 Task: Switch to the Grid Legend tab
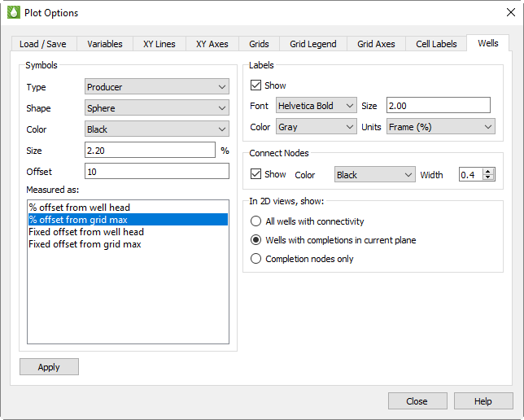[312, 44]
